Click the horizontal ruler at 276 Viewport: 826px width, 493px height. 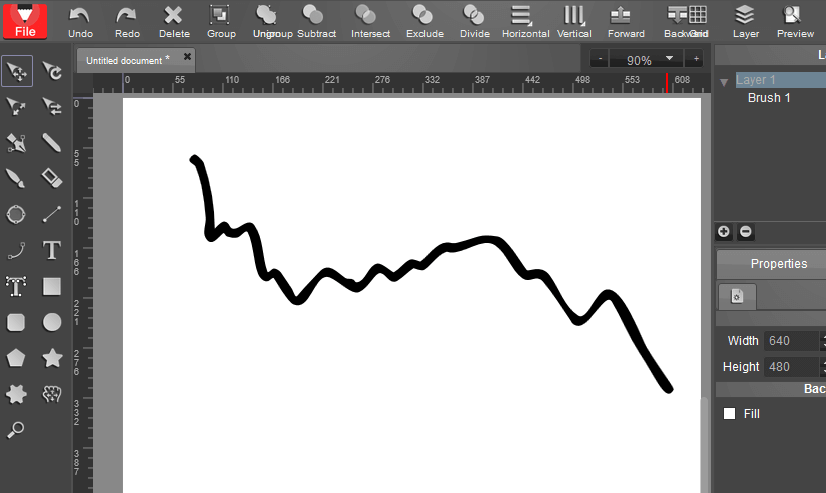(382, 80)
